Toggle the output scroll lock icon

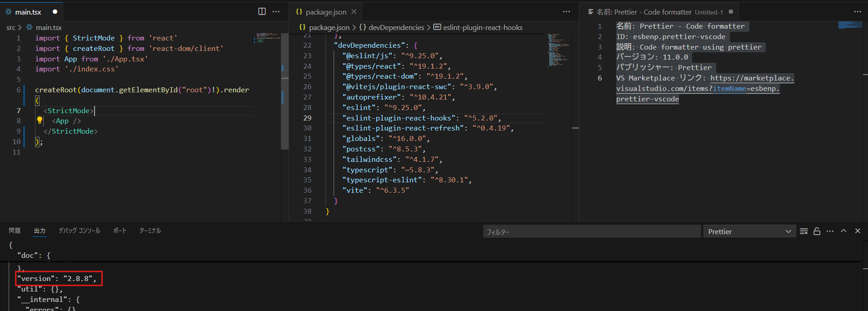pyautogui.click(x=817, y=231)
